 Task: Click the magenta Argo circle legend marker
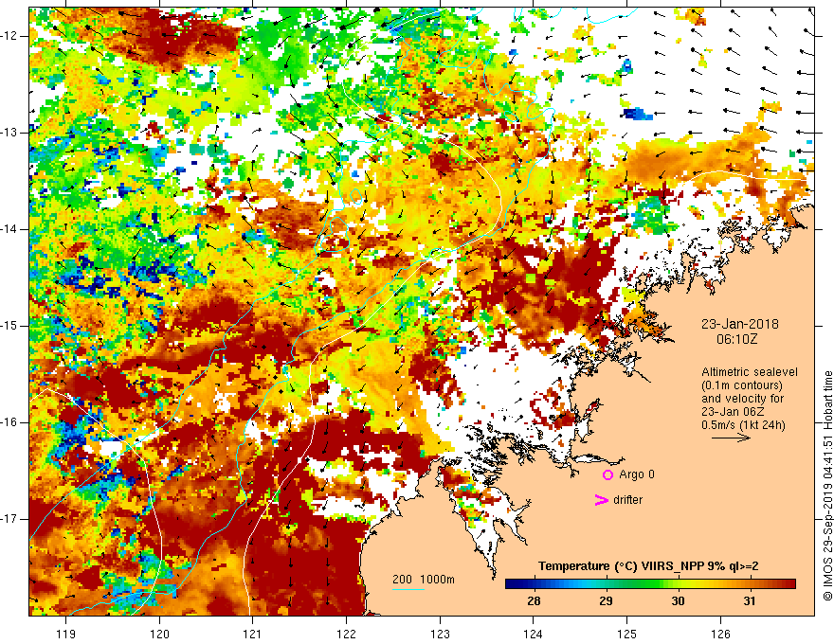click(x=607, y=475)
